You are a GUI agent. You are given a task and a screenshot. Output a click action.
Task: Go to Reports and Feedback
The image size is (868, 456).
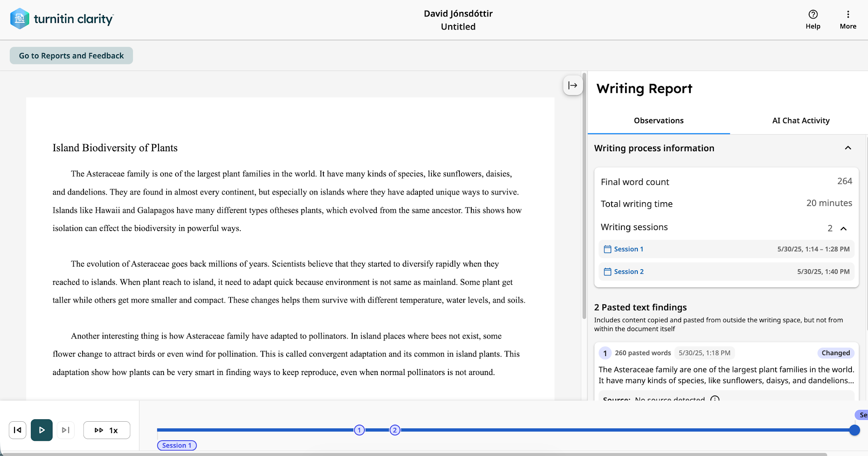point(71,56)
